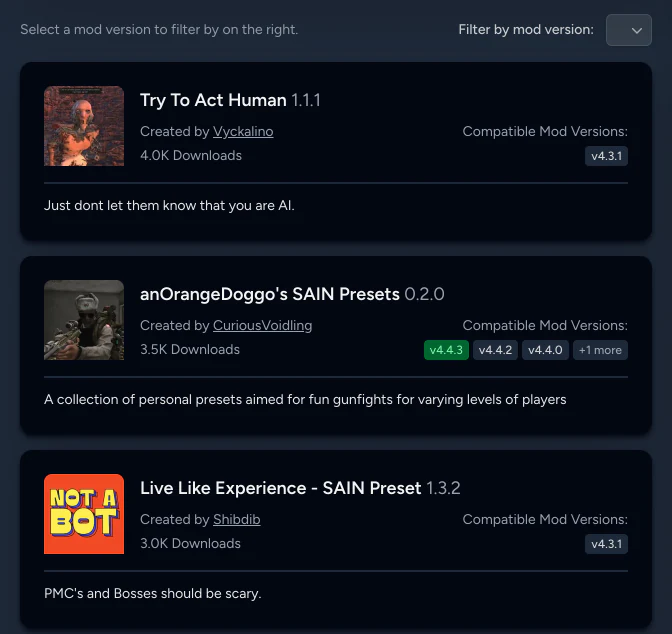Click the 'Filter by mod version:' label

526,30
